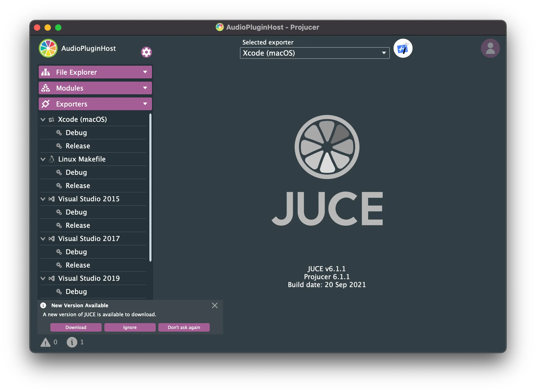Click the info notifications counter icon

pyautogui.click(x=72, y=342)
